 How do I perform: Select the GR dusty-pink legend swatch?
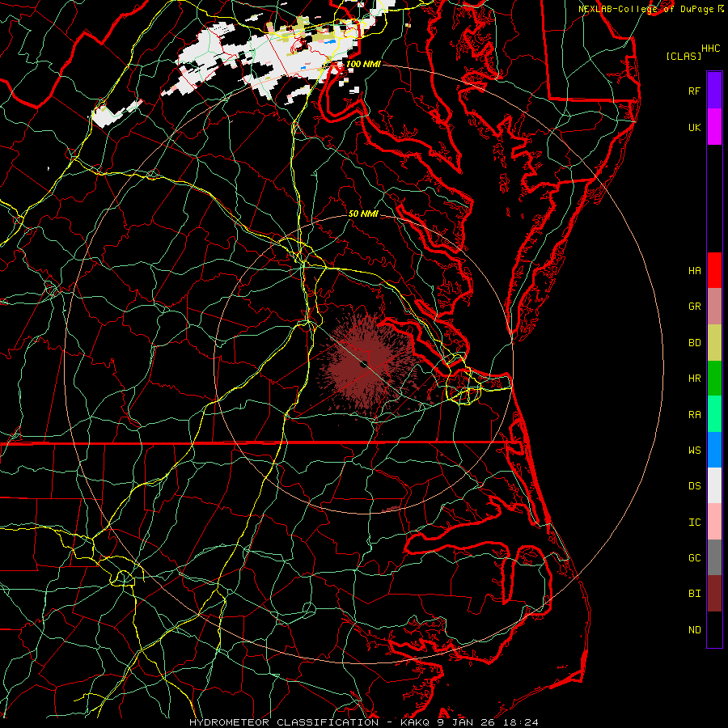714,307
